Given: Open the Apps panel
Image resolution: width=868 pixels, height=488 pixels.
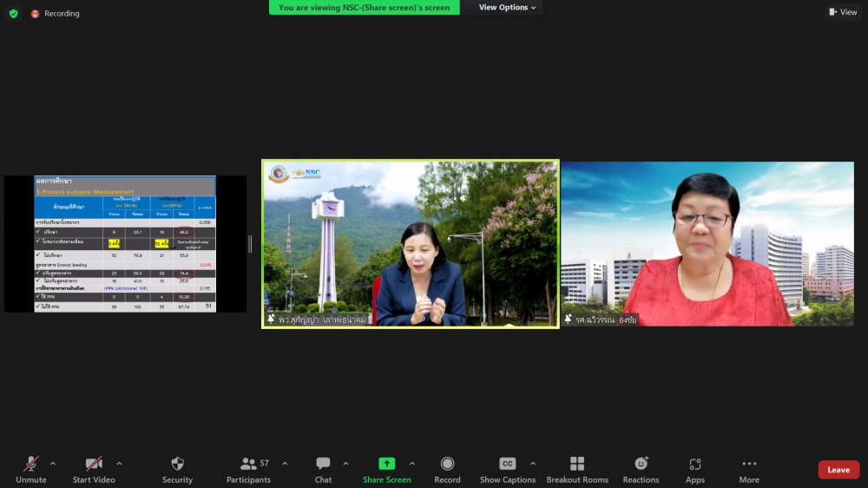Looking at the screenshot, I should coord(695,469).
